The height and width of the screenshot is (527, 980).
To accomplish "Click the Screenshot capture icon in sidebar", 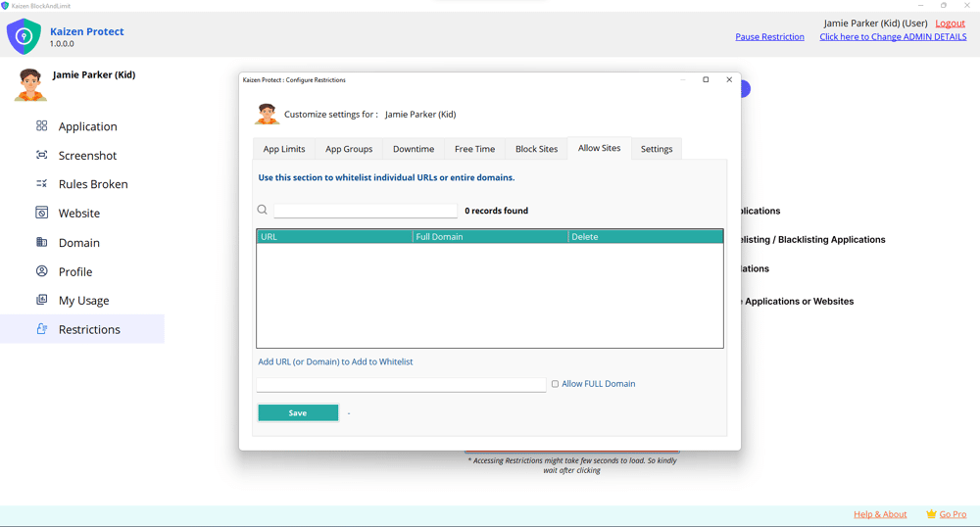I will coord(41,155).
